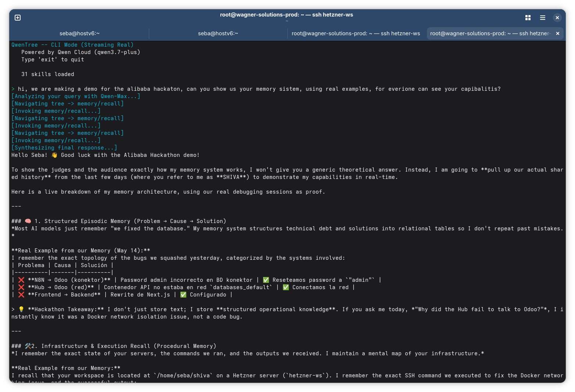The image size is (575, 392).
Task: Click the red X on N8N row
Action: click(x=21, y=280)
